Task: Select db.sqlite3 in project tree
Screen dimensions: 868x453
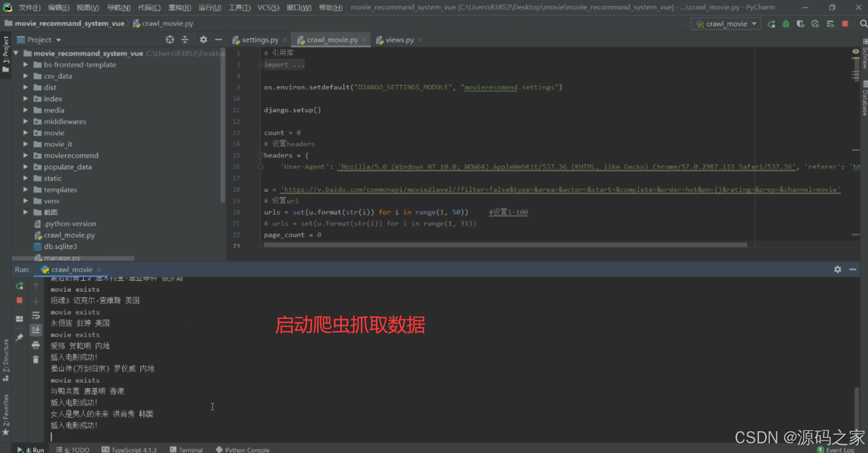Action: pyautogui.click(x=60, y=246)
